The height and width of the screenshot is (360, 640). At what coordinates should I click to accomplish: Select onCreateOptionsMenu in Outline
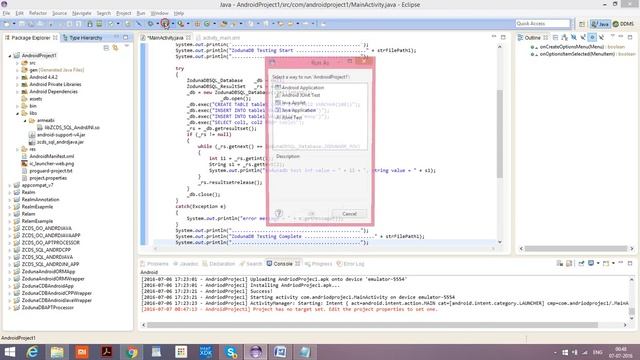click(x=578, y=47)
